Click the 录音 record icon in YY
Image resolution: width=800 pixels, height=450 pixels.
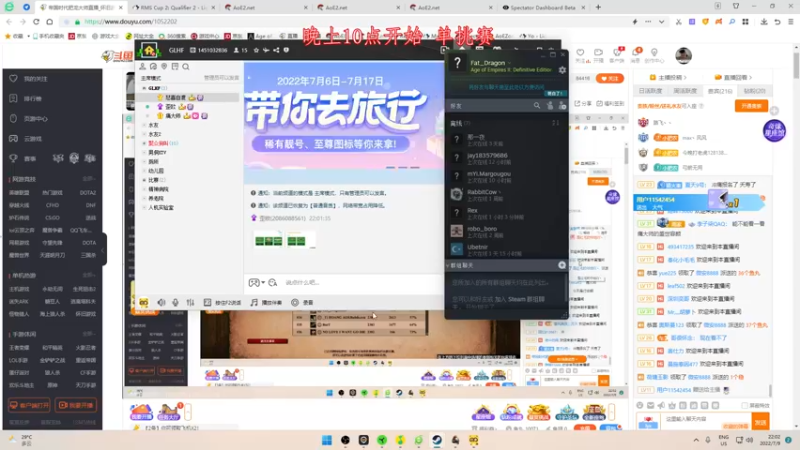pos(302,303)
